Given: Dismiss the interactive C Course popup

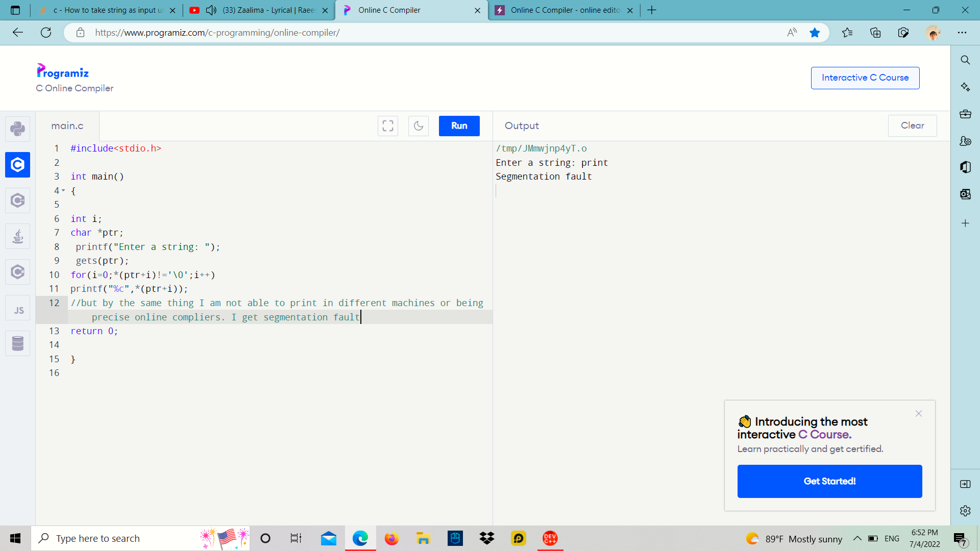Looking at the screenshot, I should 919,412.
